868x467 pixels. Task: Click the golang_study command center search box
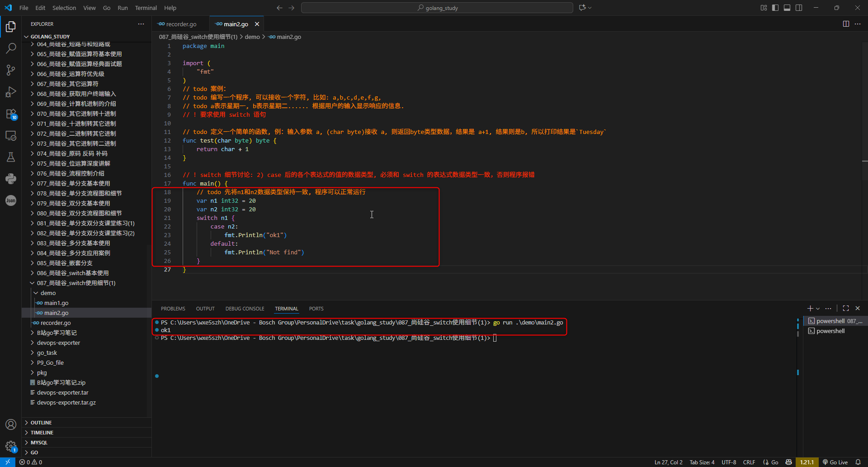(x=437, y=8)
